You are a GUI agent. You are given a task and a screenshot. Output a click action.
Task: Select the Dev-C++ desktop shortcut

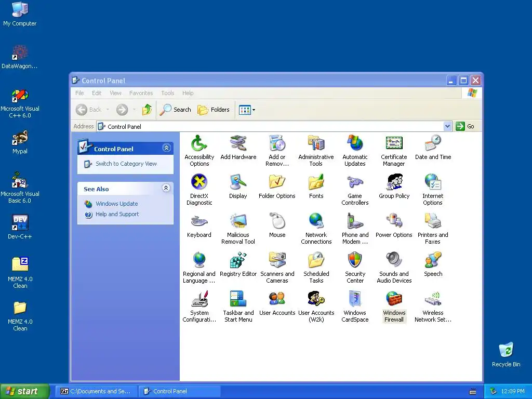[x=20, y=227]
